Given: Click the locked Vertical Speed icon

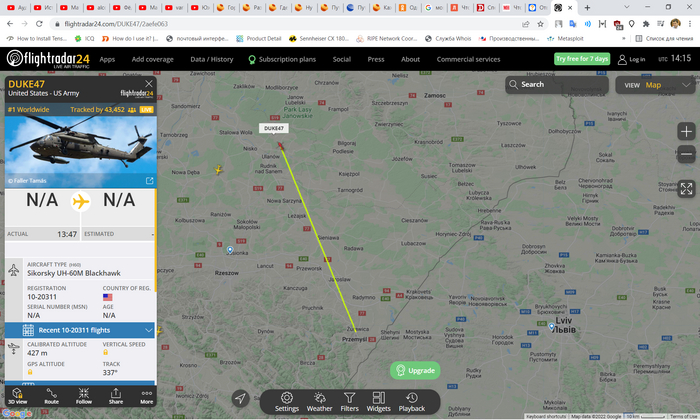Looking at the screenshot, I should coord(106,352).
